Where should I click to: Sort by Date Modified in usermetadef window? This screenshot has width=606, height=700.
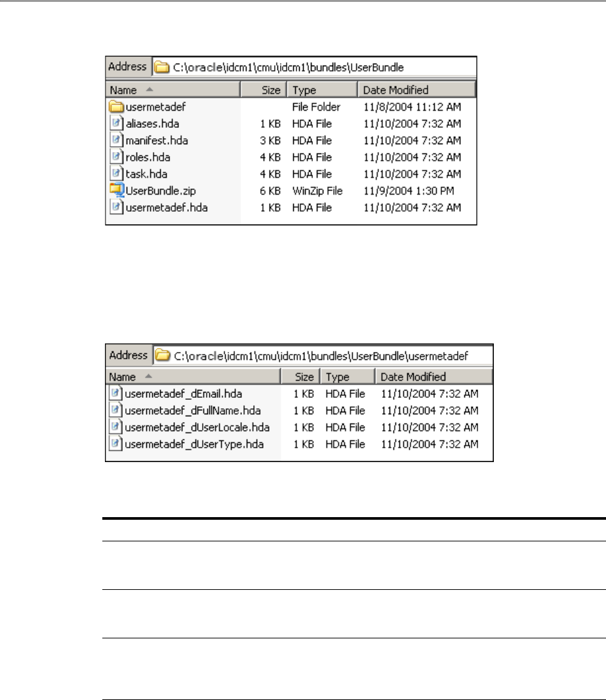(x=434, y=377)
